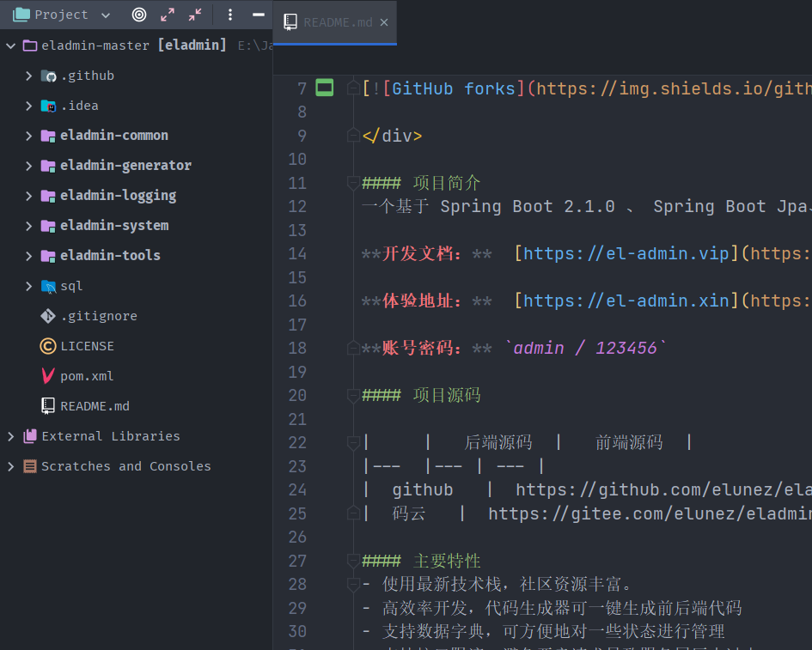Click the eladmin-tools module icon
Image resolution: width=812 pixels, height=650 pixels.
48,256
